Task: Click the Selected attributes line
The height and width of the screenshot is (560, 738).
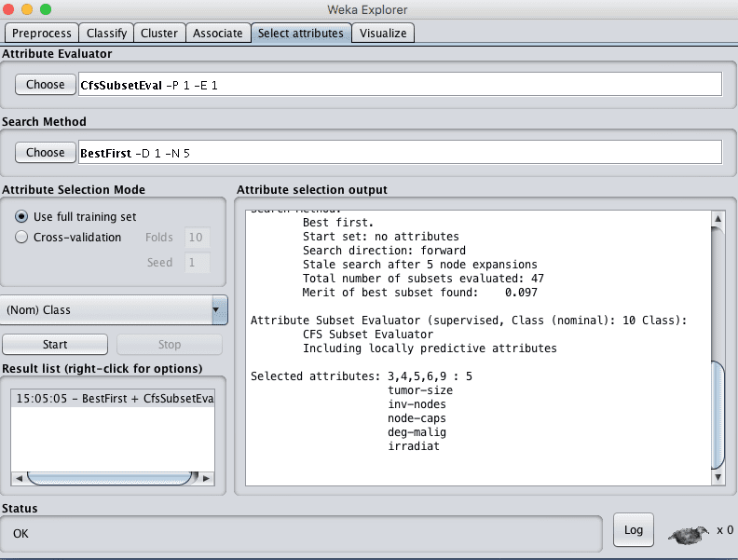Action: (362, 376)
